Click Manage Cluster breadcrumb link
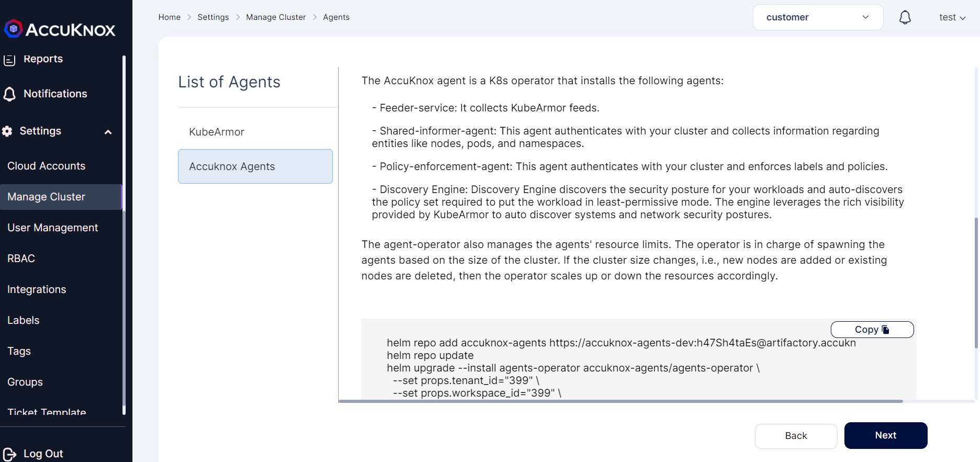The height and width of the screenshot is (462, 980). (x=276, y=17)
